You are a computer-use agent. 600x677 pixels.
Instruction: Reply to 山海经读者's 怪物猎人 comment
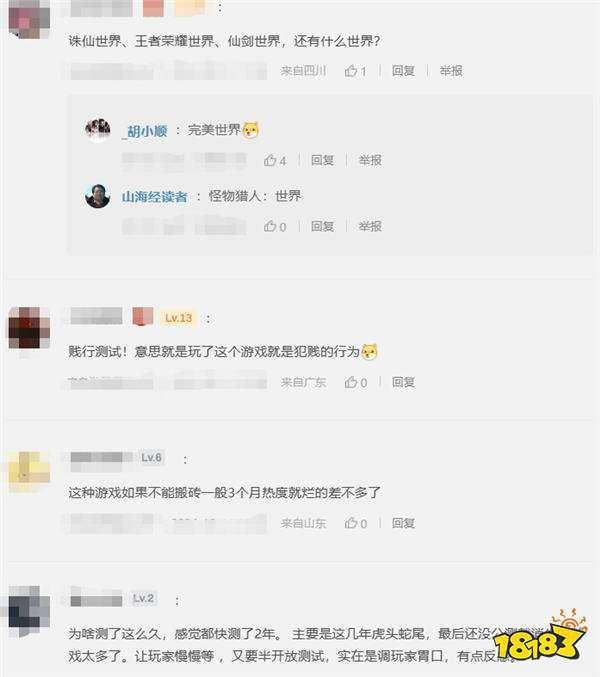point(322,226)
